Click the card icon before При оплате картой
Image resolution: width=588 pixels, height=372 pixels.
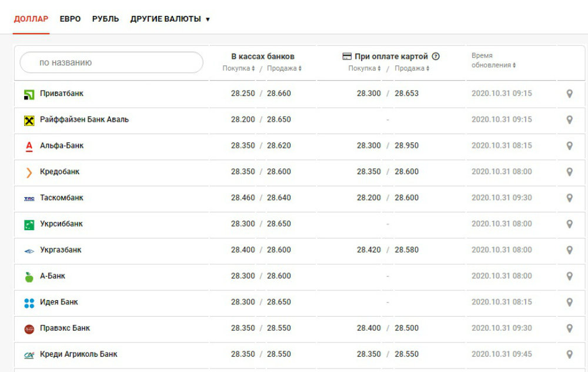pos(347,57)
